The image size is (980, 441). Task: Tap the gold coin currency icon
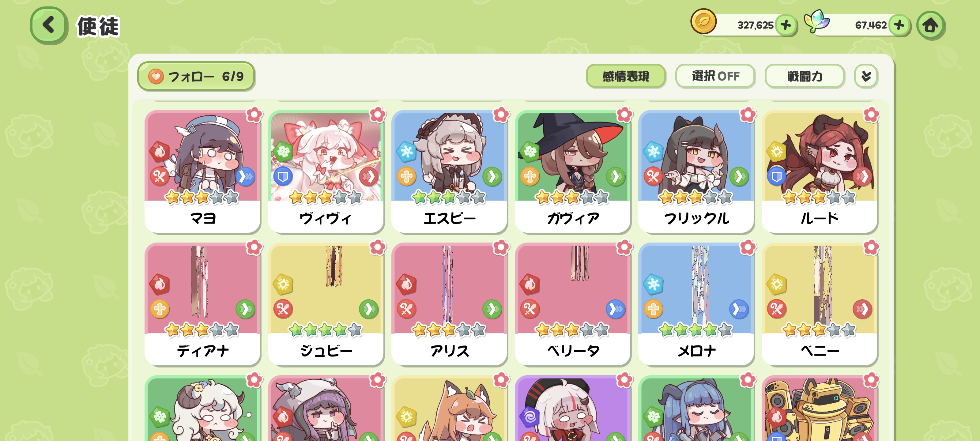(703, 22)
